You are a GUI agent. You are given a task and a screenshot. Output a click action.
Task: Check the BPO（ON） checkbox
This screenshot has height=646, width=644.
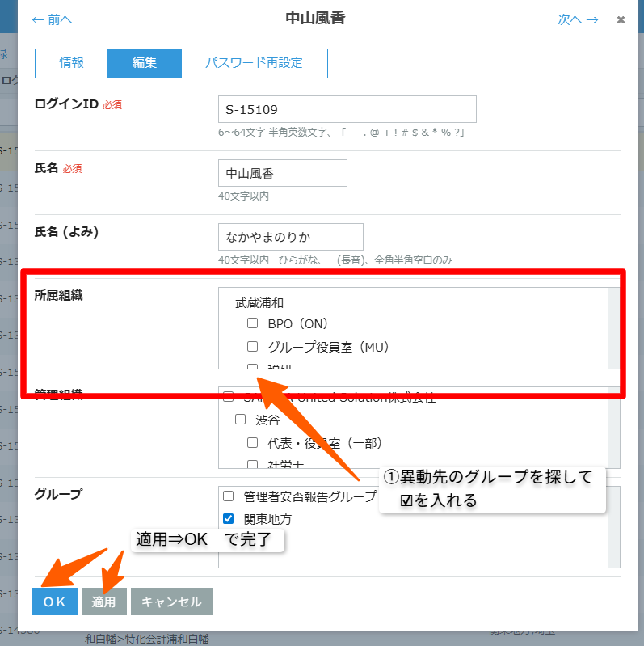(253, 323)
